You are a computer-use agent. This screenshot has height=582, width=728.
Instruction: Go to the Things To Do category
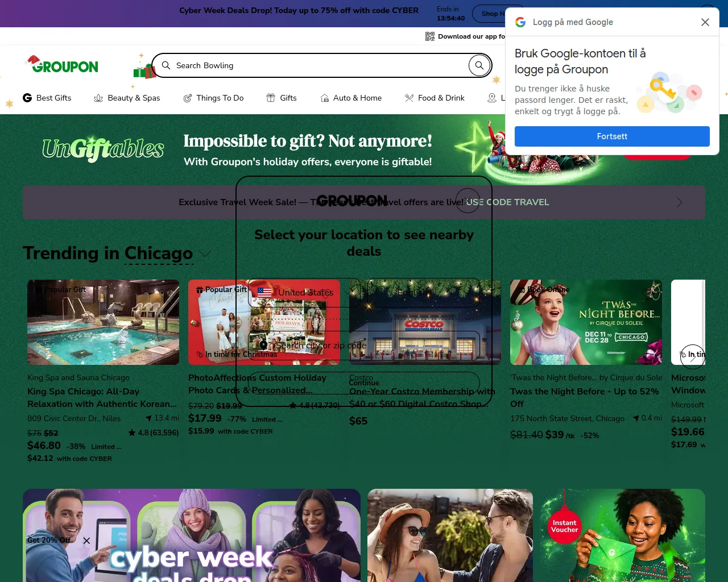pyautogui.click(x=213, y=98)
